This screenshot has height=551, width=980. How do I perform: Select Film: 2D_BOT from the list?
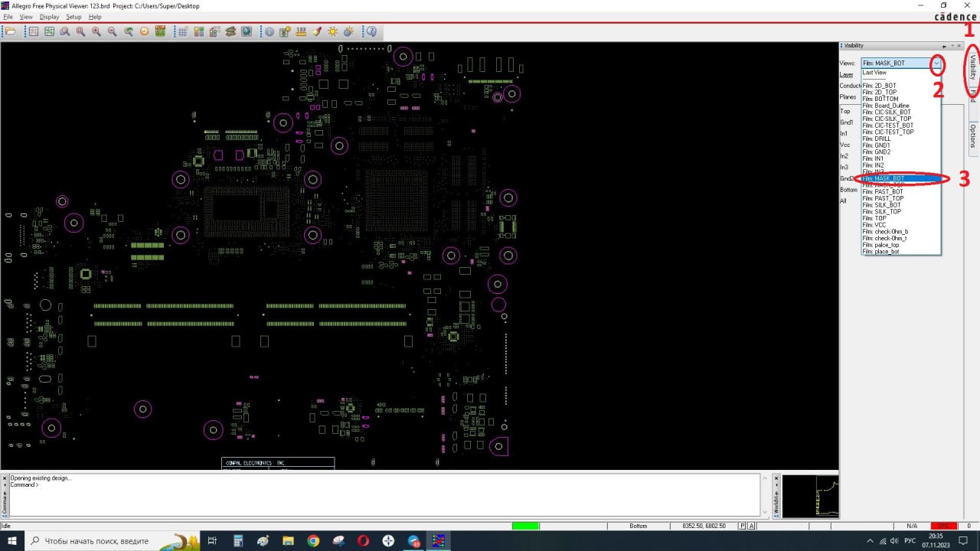(x=879, y=86)
